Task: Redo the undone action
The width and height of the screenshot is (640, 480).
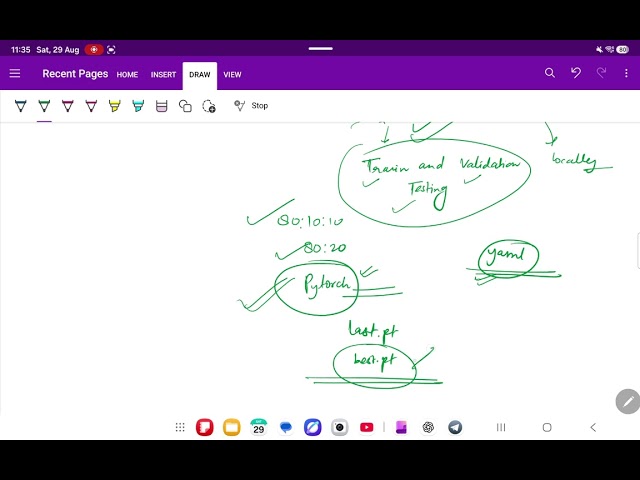Action: click(x=601, y=73)
